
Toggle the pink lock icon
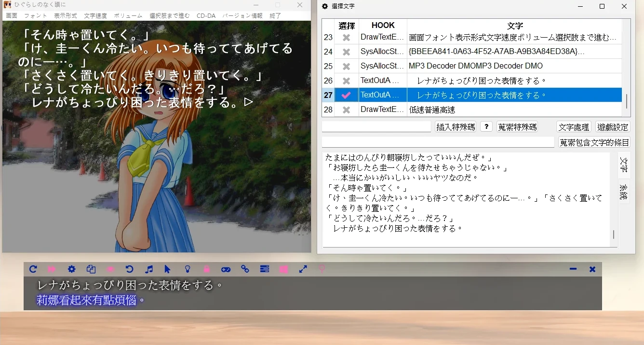coord(206,269)
